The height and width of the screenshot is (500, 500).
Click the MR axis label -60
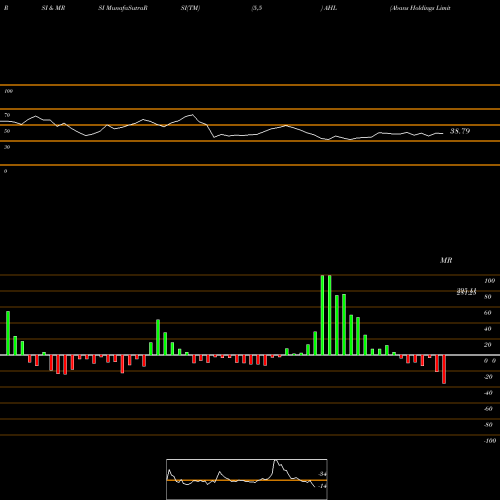pyautogui.click(x=488, y=409)
